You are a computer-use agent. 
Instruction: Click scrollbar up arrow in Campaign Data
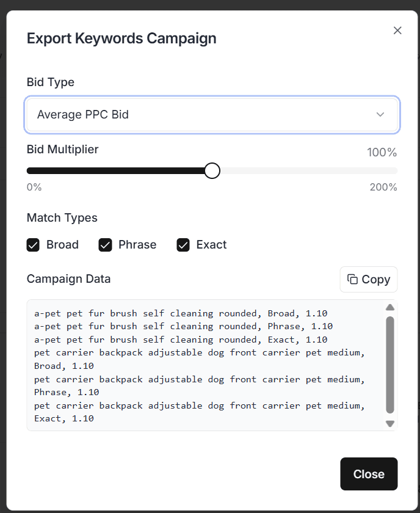[390, 307]
